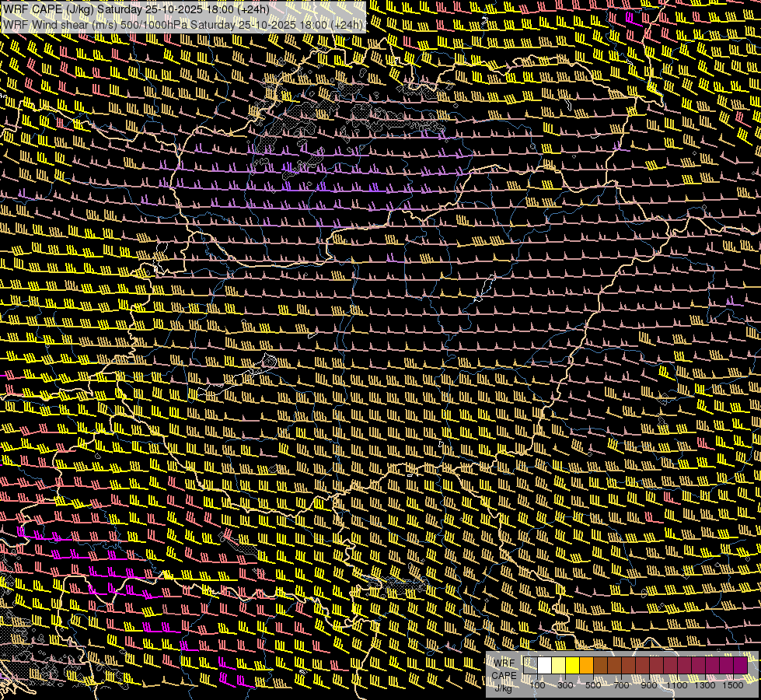Select the pale yellow 200–300 CAPE swatch
Screen dimensions: 761x700
click(559, 666)
